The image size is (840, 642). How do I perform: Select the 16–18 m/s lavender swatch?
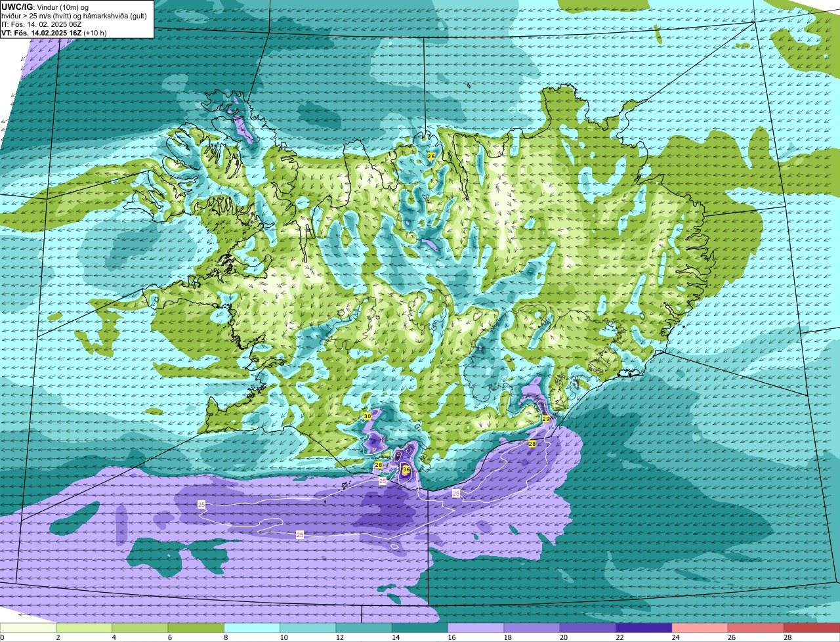point(476,628)
